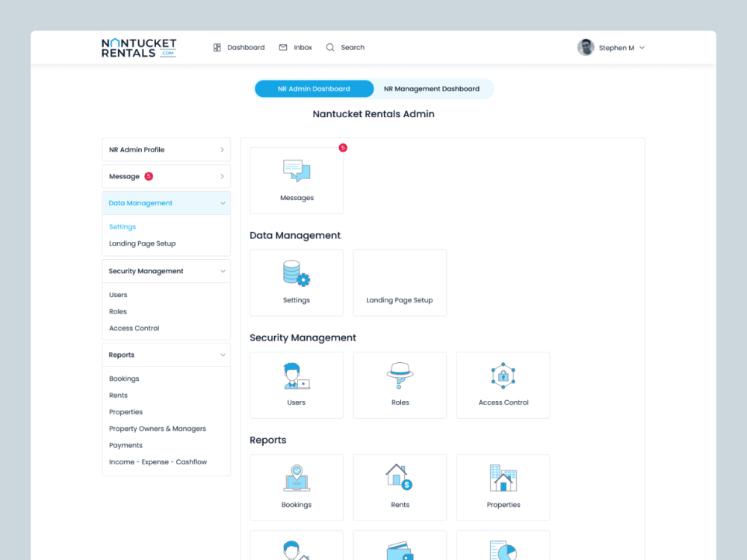This screenshot has width=747, height=560.
Task: Open the Landing Page Setup card
Action: pos(400,282)
